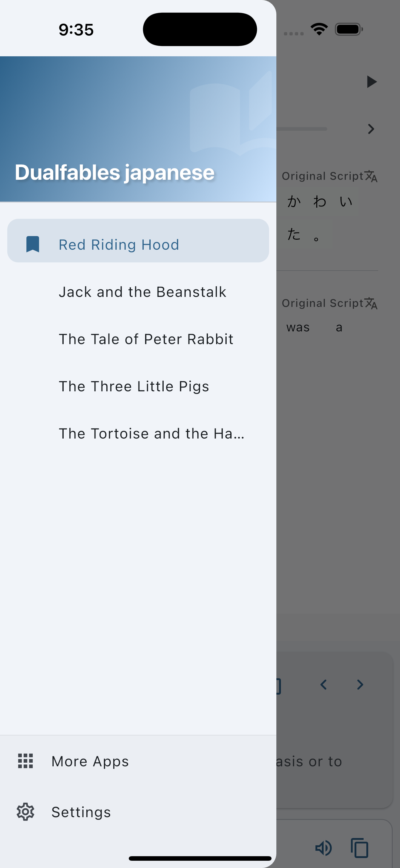Click the story progress bar
Screen dimensions: 400x868
(302, 129)
